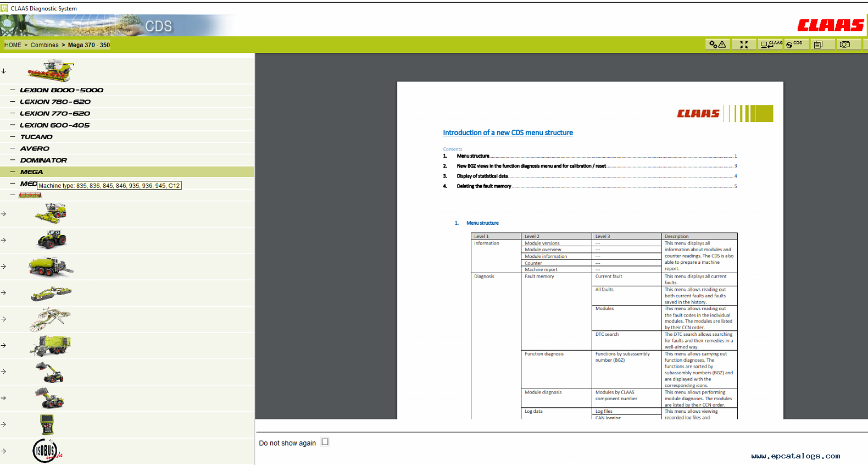Screen dimensions: 868x465
Task: Enable the Do not show again checkbox
Action: (325, 442)
